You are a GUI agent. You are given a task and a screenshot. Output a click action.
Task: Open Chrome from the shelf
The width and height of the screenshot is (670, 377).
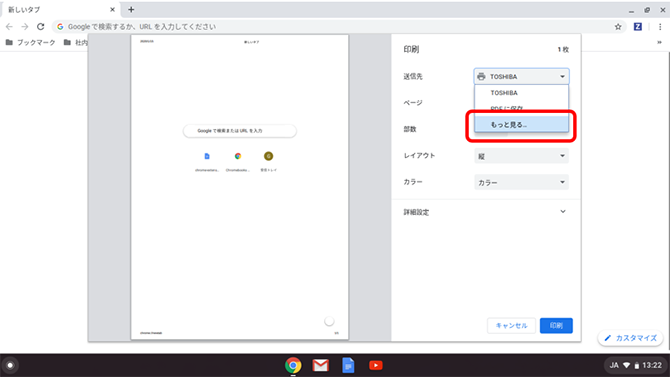pyautogui.click(x=293, y=365)
